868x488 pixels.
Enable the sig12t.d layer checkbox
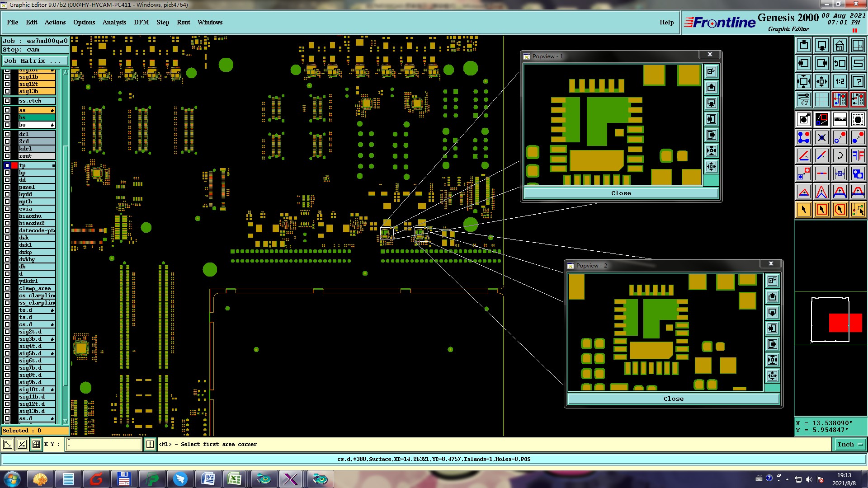point(7,404)
